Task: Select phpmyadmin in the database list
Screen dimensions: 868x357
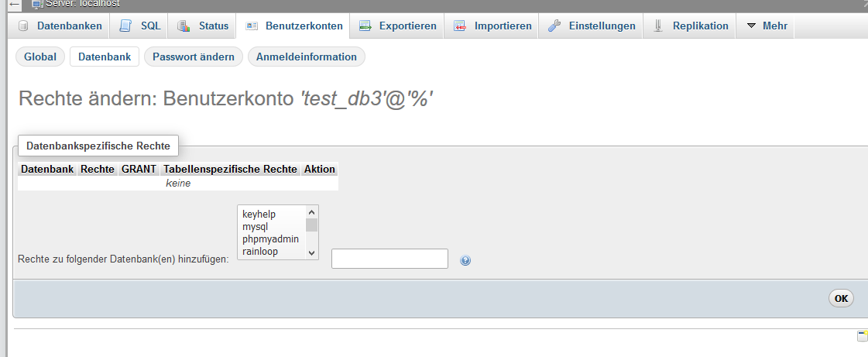Action: coord(270,239)
